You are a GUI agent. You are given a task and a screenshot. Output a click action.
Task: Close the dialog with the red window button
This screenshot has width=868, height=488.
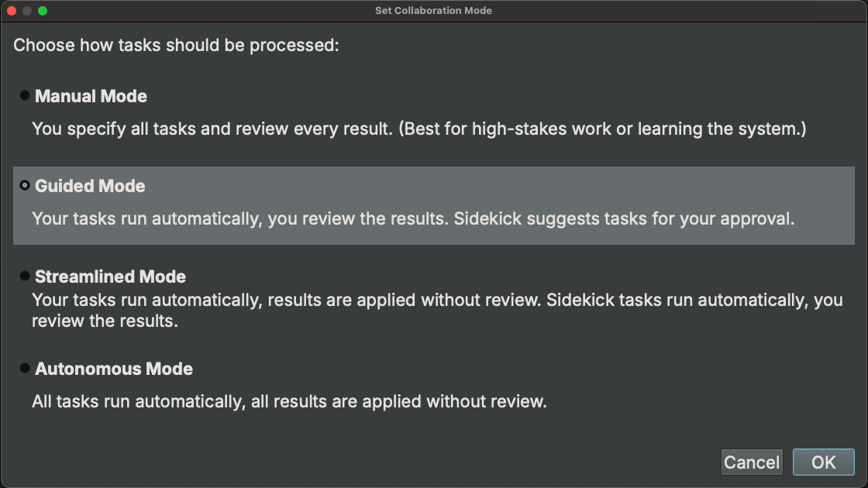click(12, 11)
